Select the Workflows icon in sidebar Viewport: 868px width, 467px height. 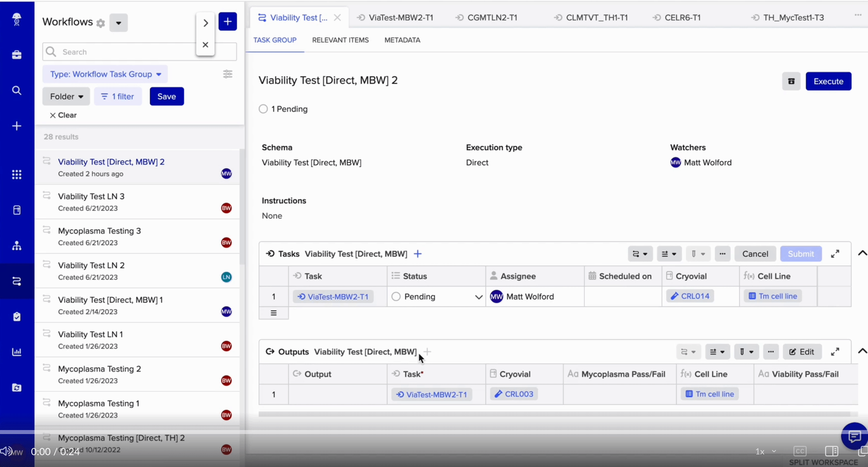(x=16, y=281)
